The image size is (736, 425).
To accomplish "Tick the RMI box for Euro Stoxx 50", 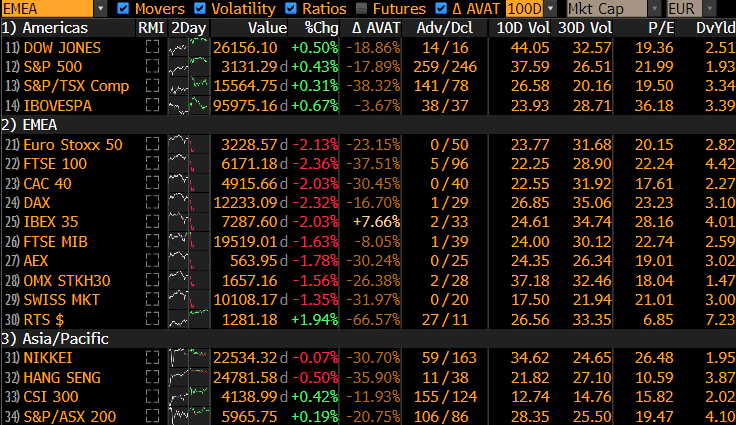I will pyautogui.click(x=152, y=144).
